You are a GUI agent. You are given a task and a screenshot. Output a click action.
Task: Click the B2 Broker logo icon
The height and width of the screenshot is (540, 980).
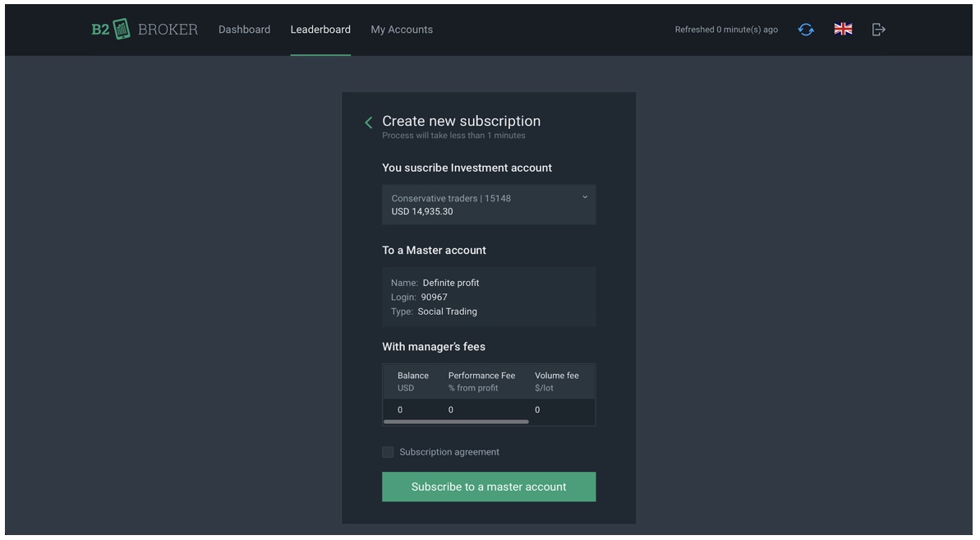click(x=121, y=30)
